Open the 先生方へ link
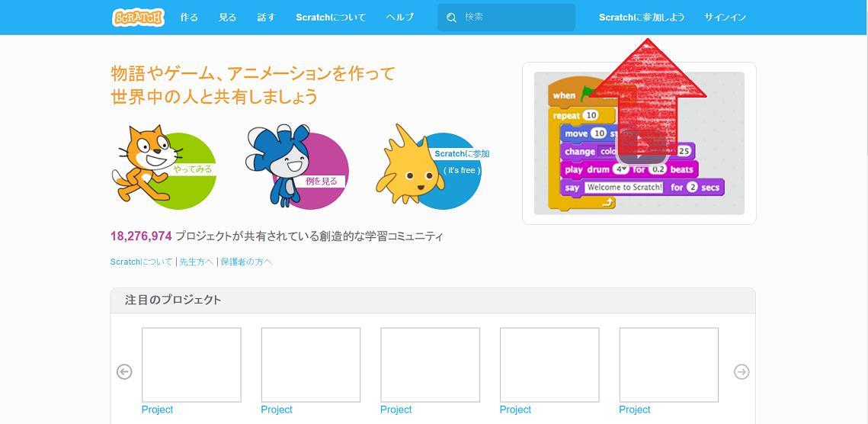The height and width of the screenshot is (424, 868). (197, 262)
